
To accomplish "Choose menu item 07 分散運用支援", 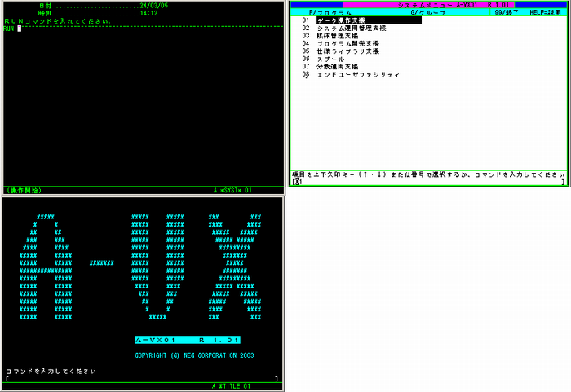I will [x=330, y=67].
